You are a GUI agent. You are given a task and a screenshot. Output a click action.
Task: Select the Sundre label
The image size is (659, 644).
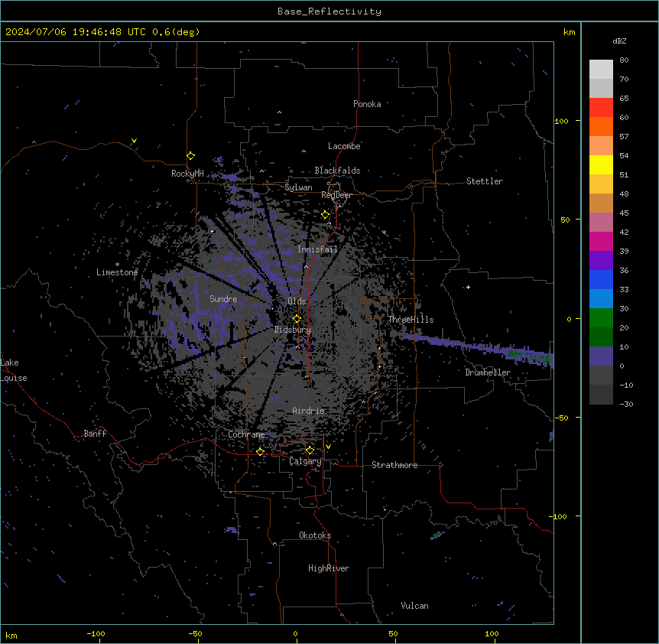(223, 299)
